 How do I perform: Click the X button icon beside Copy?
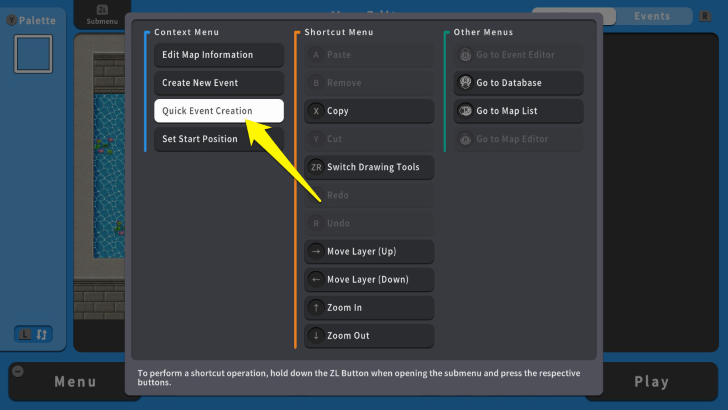tap(316, 111)
